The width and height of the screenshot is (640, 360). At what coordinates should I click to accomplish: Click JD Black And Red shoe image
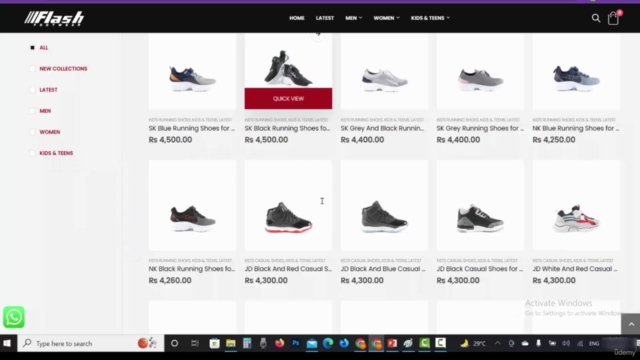(288, 205)
